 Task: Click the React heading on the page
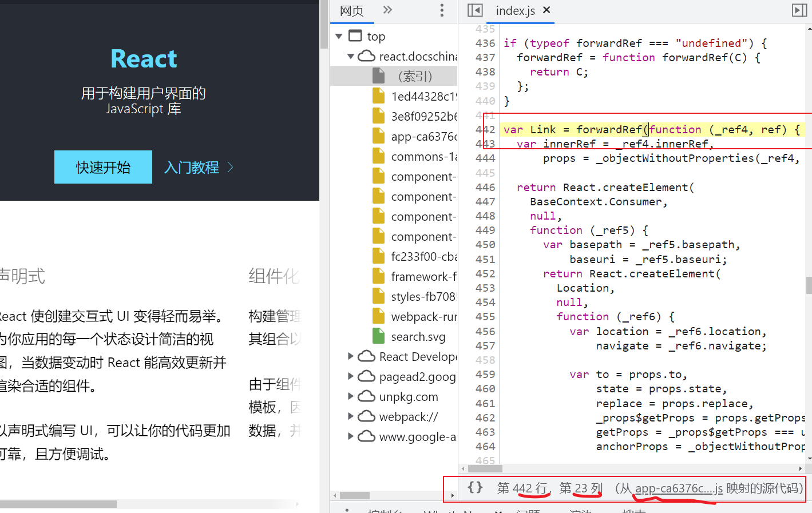tap(144, 58)
